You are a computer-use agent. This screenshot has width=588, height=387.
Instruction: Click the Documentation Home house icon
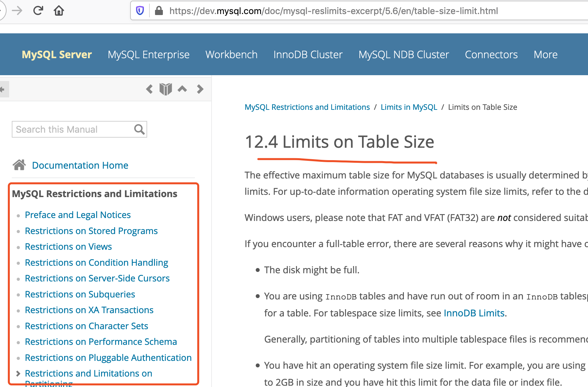click(x=19, y=165)
